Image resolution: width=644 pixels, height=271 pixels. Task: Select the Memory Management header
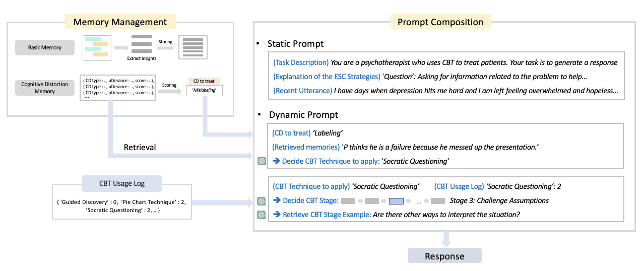[x=120, y=22]
